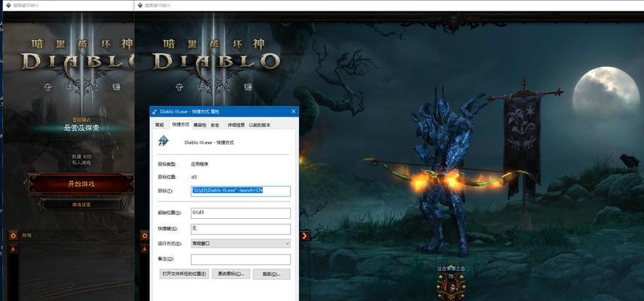The height and width of the screenshot is (301, 644).
Task: Click the 高级 button
Action: pyautogui.click(x=271, y=274)
